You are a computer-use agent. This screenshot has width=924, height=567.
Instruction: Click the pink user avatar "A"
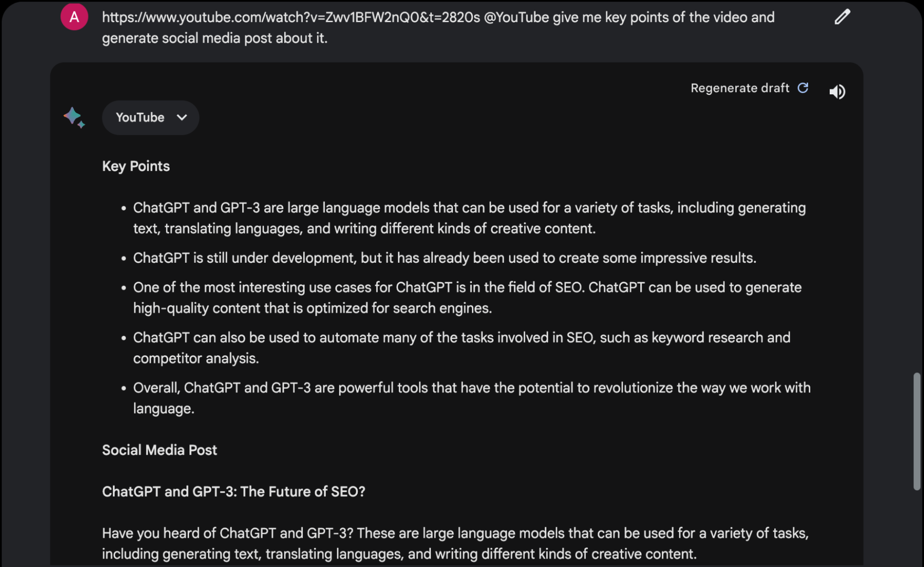pos(74,17)
